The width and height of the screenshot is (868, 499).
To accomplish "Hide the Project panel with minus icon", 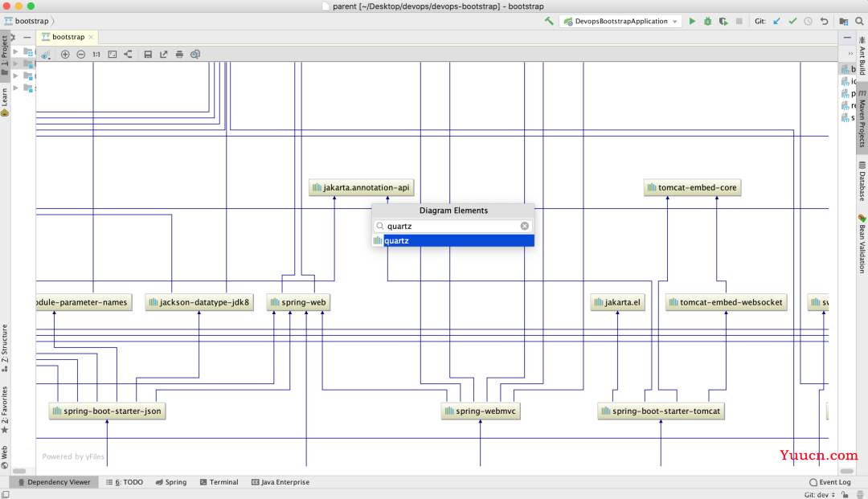I will (27, 37).
